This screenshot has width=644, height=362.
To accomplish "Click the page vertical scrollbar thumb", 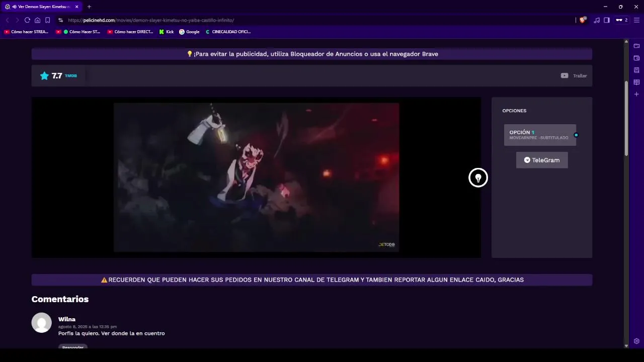I will coord(626,118).
